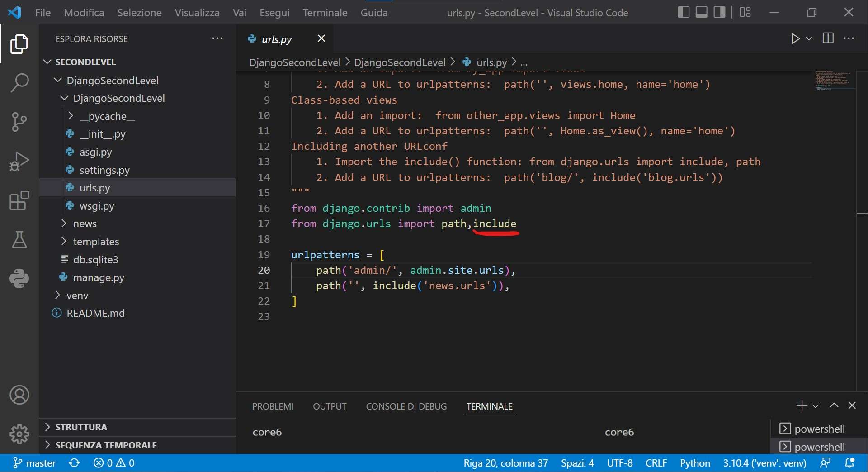The image size is (868, 472).
Task: Collapse the SECONDLEVEL workspace section
Action: (137, 62)
